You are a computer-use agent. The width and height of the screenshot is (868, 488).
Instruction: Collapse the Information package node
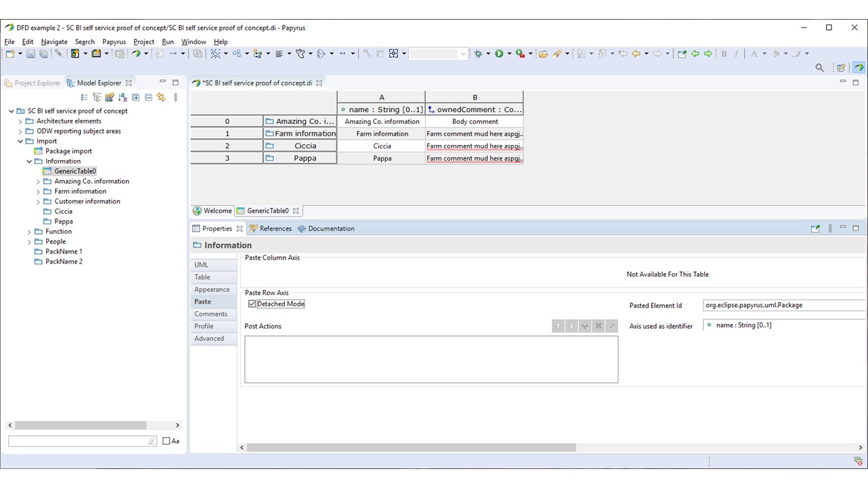(29, 161)
